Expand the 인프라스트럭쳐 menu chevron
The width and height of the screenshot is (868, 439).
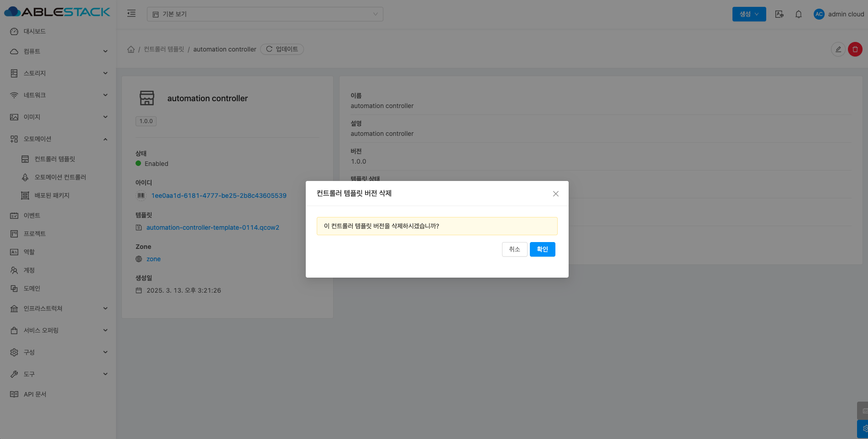(105, 309)
